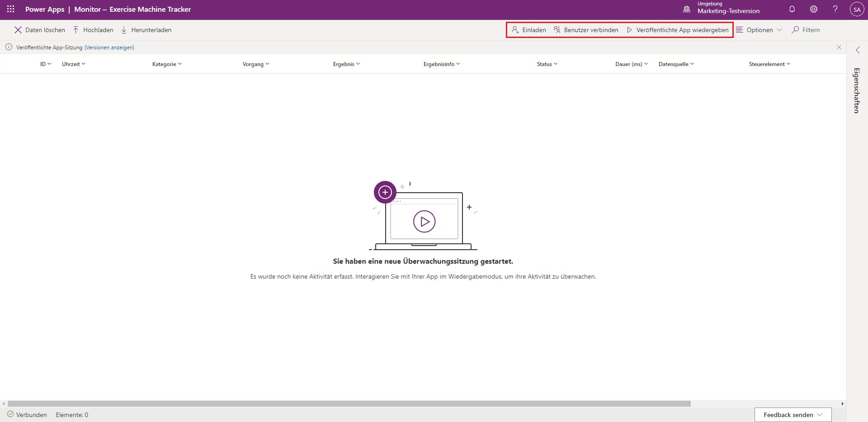Click the Feedback senden button

point(793,415)
